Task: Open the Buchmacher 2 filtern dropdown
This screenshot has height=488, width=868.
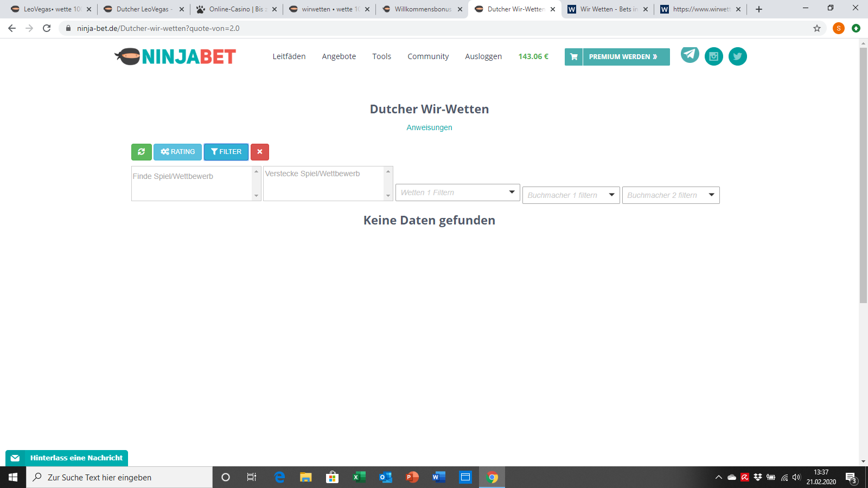Action: [671, 195]
